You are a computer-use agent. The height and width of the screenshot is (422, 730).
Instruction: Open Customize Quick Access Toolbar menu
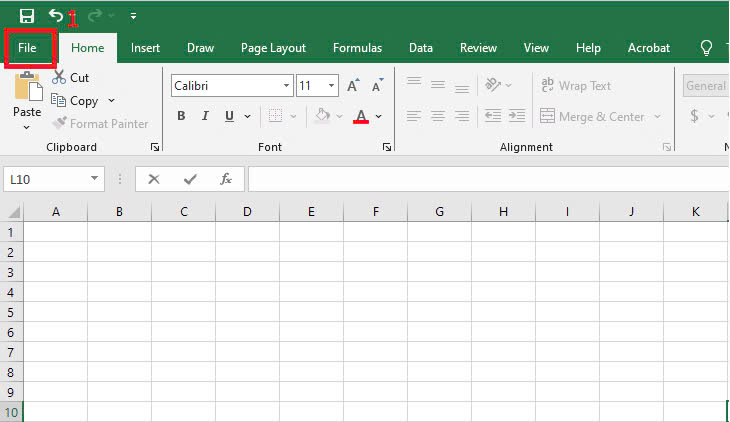pyautogui.click(x=133, y=16)
